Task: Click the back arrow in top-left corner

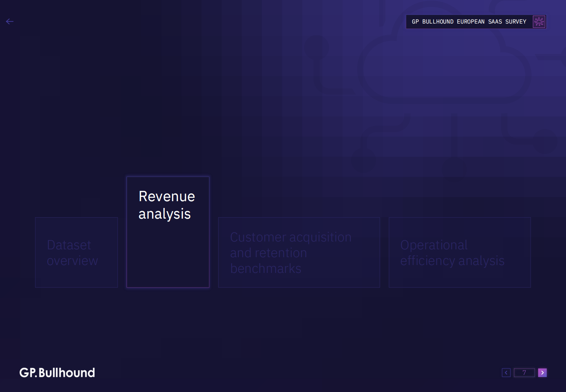Action: point(10,21)
